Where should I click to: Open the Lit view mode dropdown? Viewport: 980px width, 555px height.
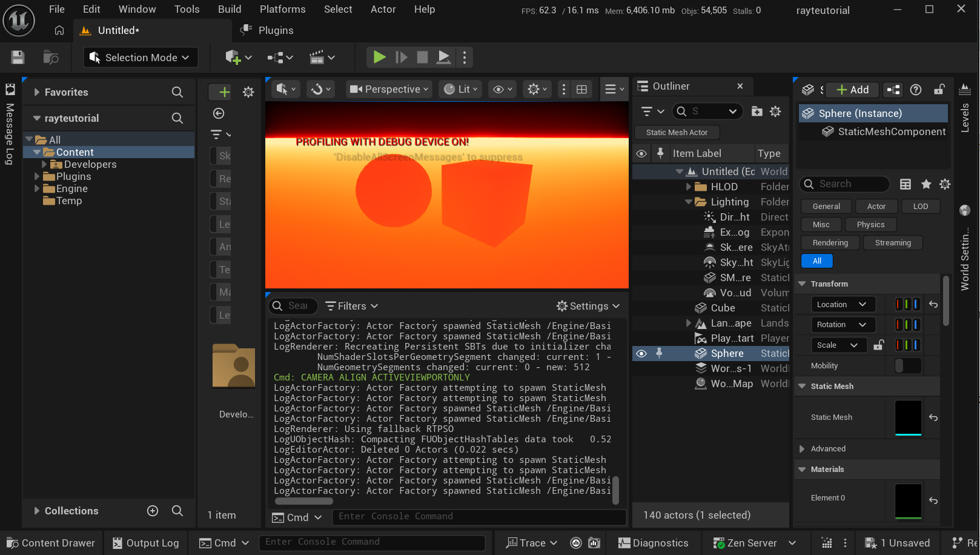coord(460,89)
